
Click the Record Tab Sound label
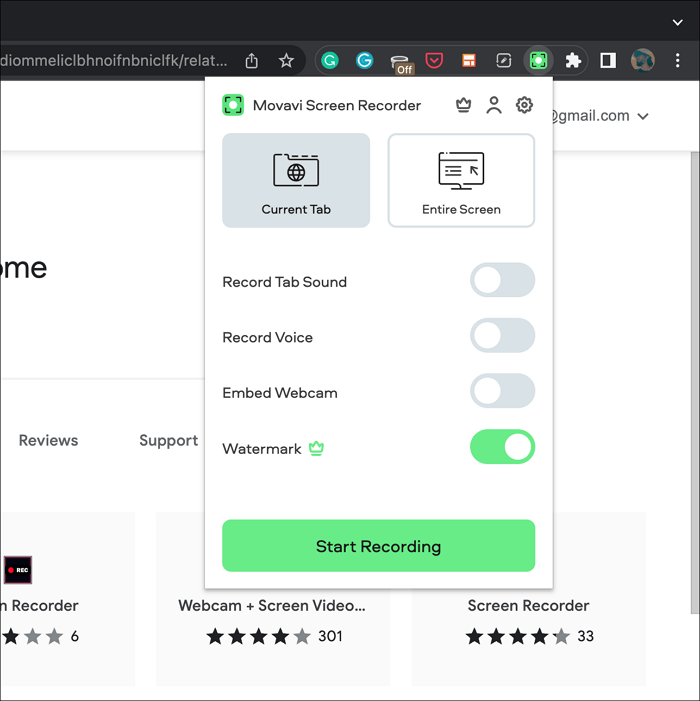click(285, 282)
